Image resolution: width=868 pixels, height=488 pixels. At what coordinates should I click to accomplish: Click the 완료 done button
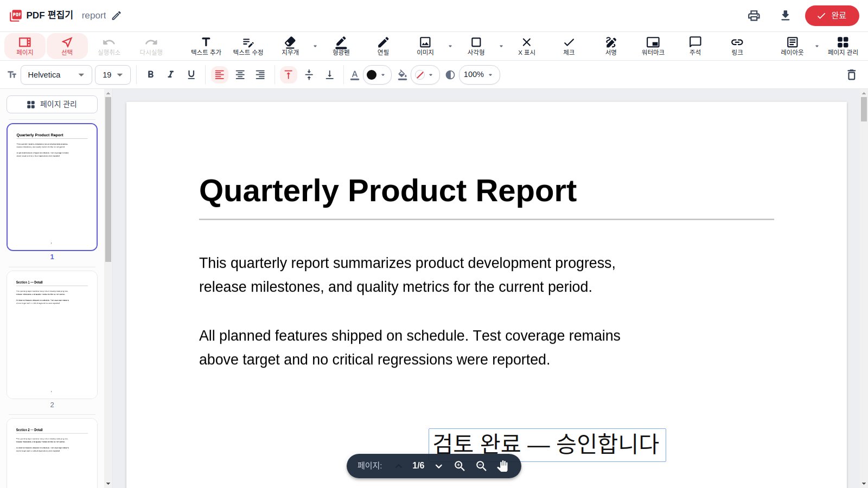coord(832,16)
